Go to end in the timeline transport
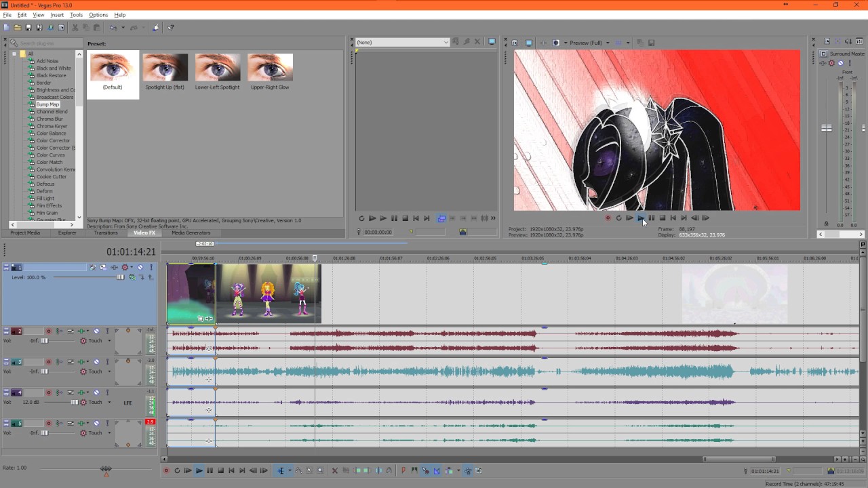Screen dimensions: 868x488 [x=242, y=470]
